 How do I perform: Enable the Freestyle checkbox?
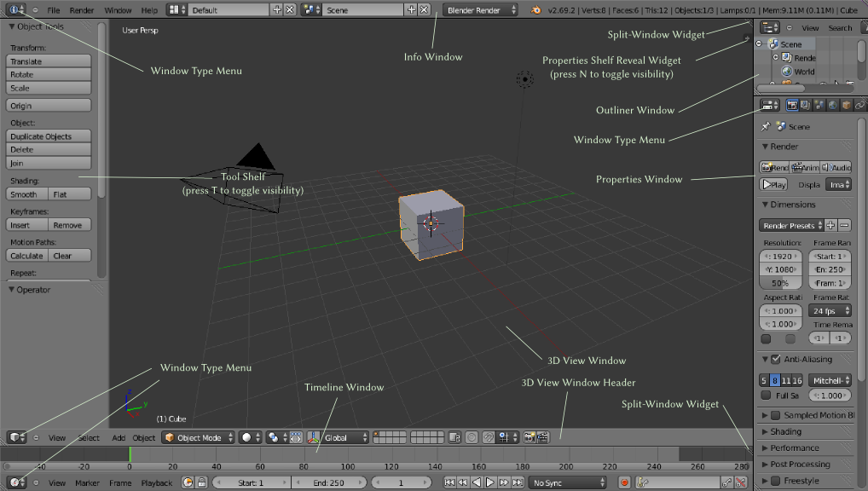coord(775,481)
